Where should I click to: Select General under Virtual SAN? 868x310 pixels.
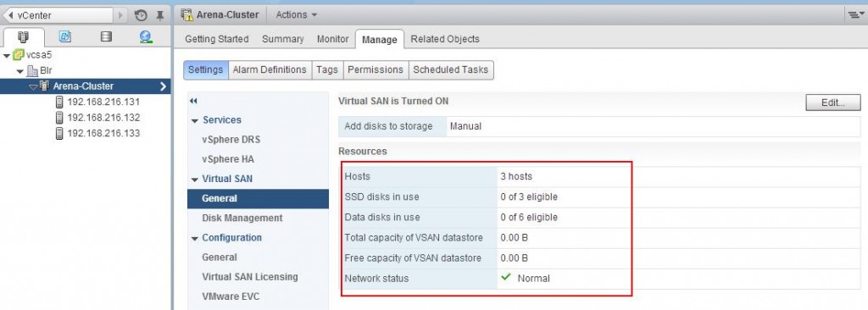click(258, 199)
